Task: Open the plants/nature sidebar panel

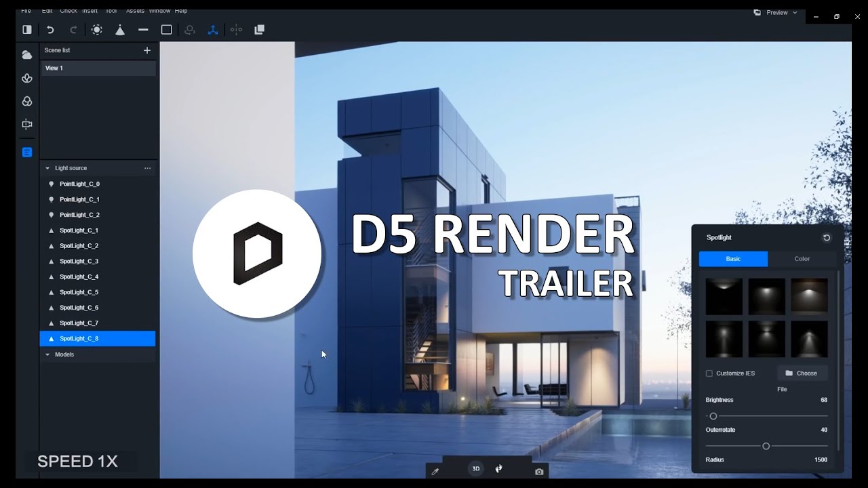Action: pyautogui.click(x=27, y=78)
